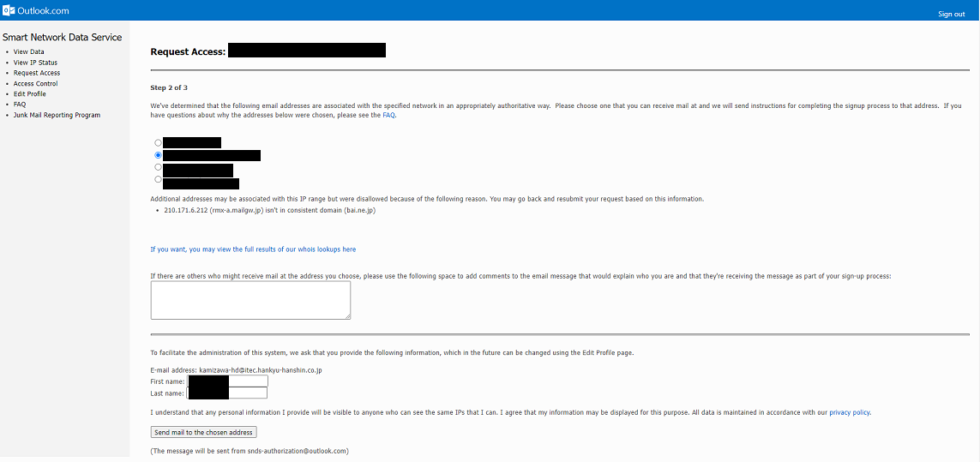The height and width of the screenshot is (462, 980).
Task: Select the first email address radio button
Action: 158,143
